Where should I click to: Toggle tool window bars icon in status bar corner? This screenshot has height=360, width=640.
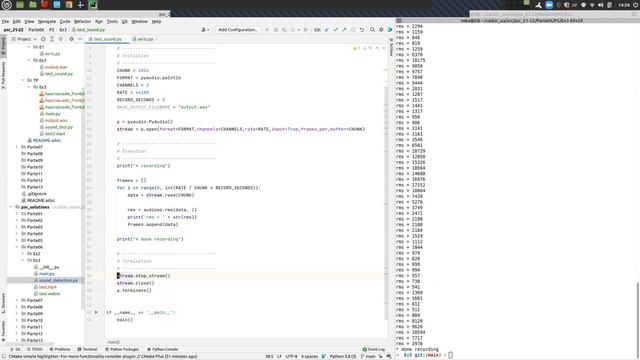(x=3, y=356)
